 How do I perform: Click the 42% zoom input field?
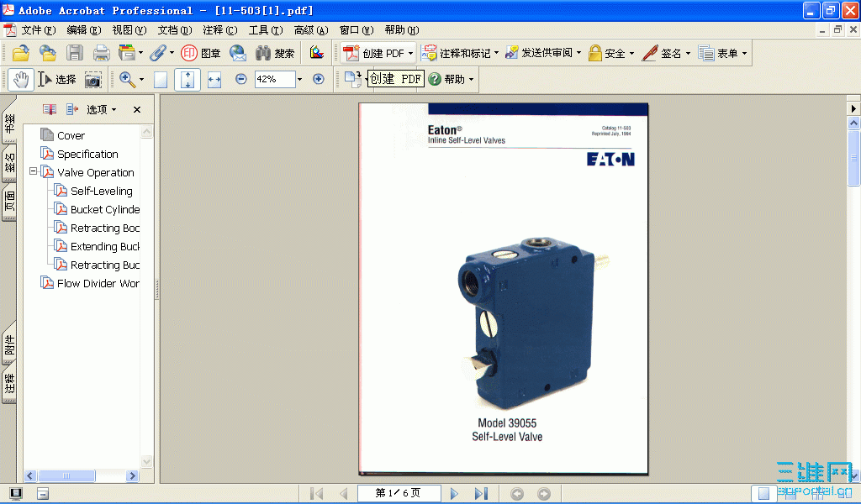click(x=275, y=80)
